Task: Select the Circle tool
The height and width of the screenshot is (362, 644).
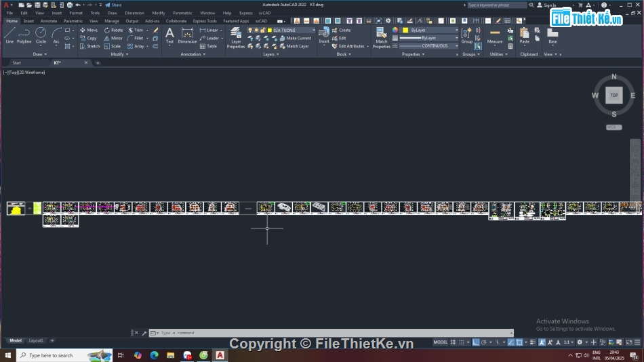Action: (41, 35)
